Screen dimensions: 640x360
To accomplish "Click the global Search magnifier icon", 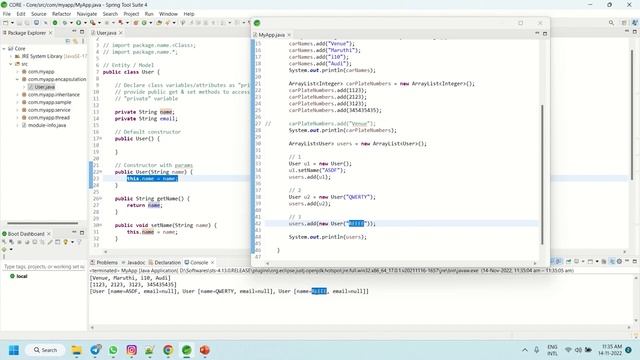I will (x=611, y=23).
